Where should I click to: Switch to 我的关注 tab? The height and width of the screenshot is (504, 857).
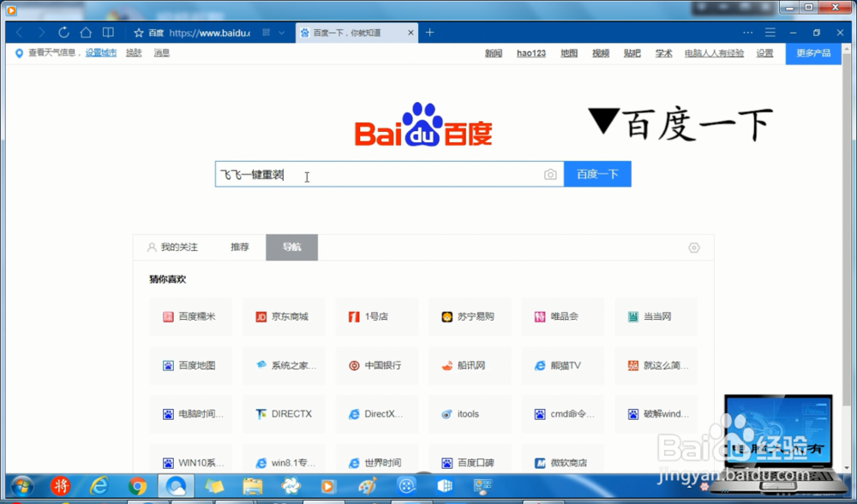[172, 247]
